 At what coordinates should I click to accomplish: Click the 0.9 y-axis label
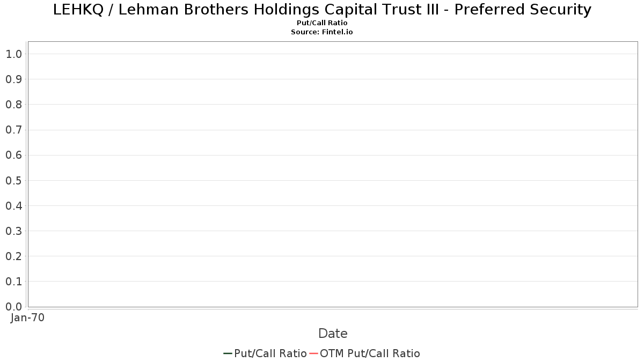coord(13,79)
